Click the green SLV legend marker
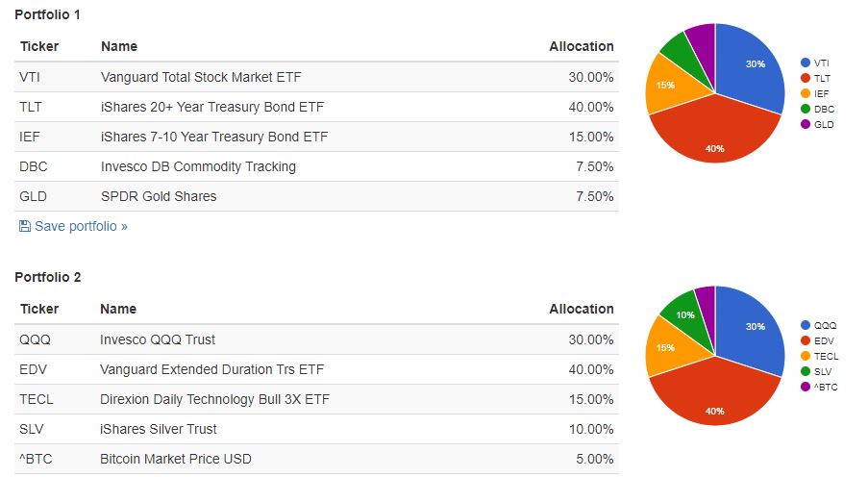Viewport: 868px width, 477px height. click(x=806, y=371)
